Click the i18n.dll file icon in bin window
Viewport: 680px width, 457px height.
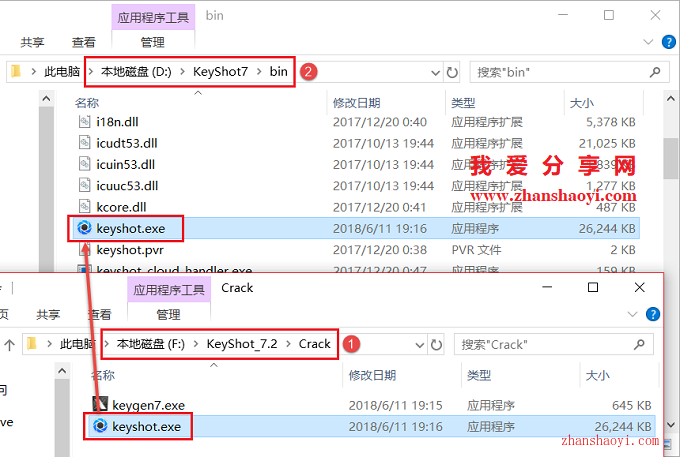pos(84,121)
